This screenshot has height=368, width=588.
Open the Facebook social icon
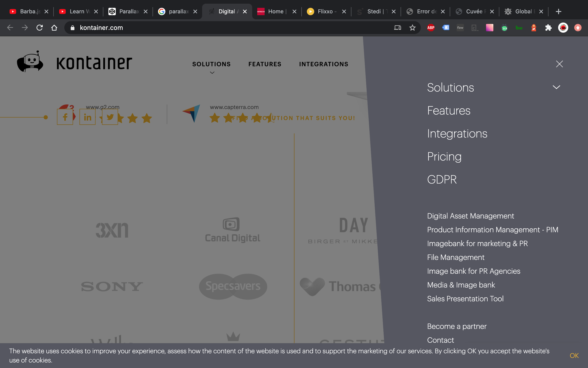(x=65, y=117)
